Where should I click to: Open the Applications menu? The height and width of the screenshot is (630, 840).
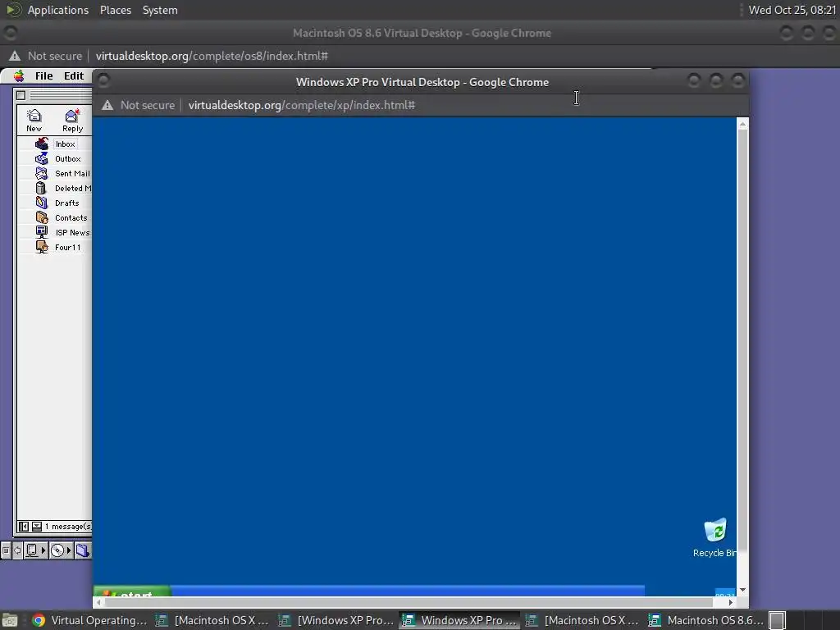58,10
